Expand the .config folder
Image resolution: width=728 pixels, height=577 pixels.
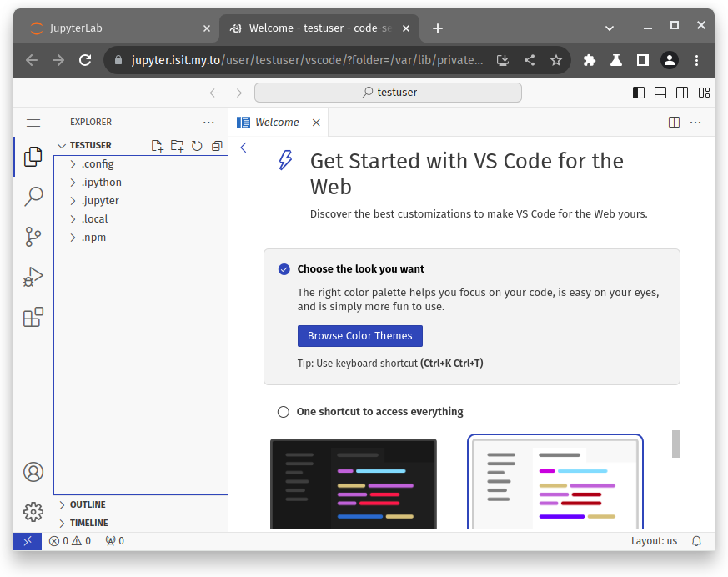(98, 164)
